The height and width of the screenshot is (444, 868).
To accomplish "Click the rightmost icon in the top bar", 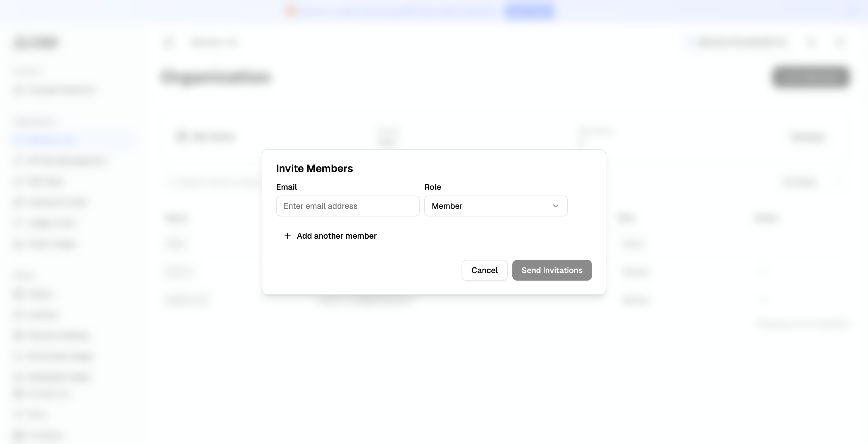I will click(x=840, y=42).
